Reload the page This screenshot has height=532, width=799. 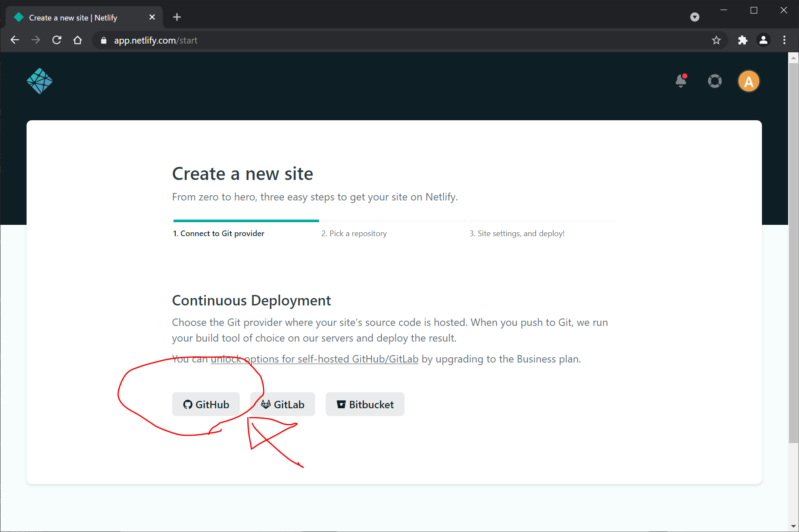point(57,40)
